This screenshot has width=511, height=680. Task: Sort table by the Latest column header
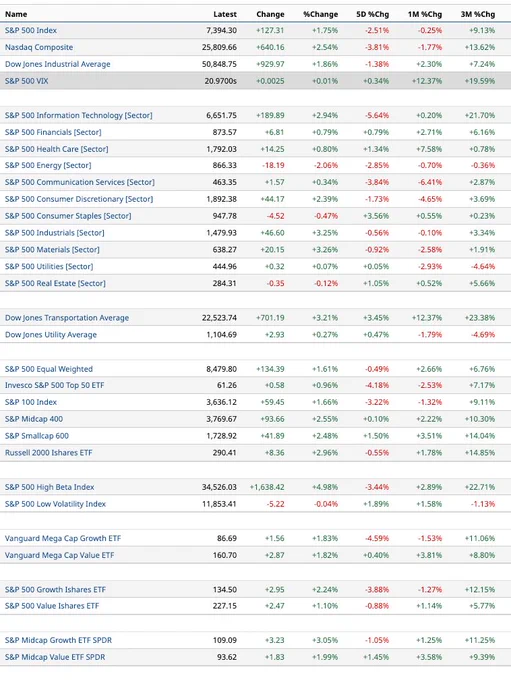click(225, 14)
